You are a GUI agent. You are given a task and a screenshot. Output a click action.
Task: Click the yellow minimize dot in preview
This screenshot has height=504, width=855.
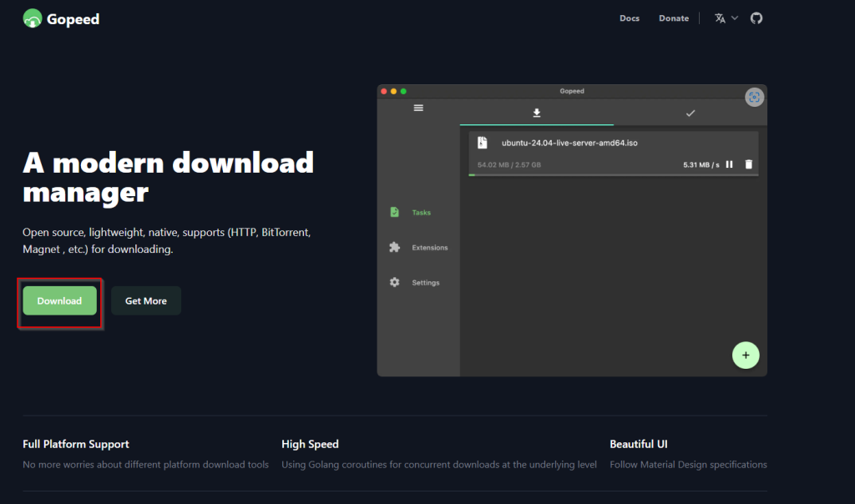coord(394,92)
